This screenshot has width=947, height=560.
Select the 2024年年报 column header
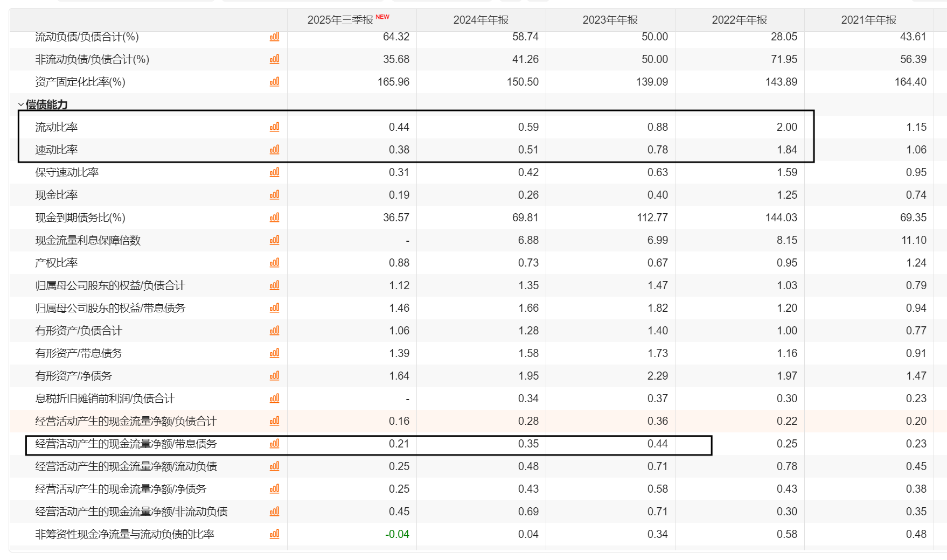click(481, 20)
